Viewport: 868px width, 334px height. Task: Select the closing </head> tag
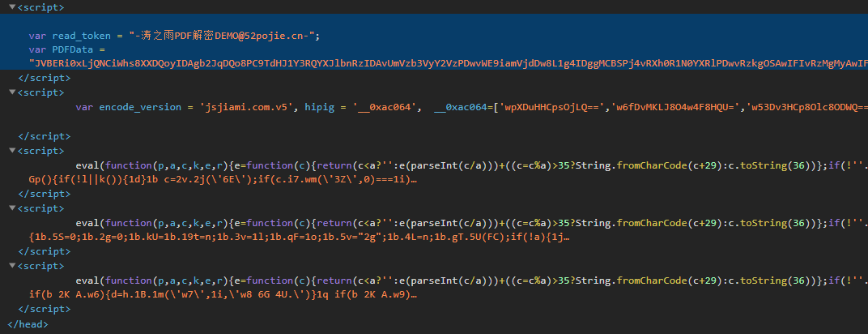(x=28, y=324)
